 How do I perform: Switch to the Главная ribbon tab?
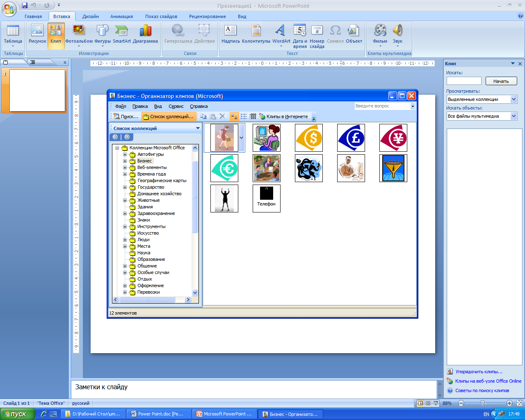[x=33, y=16]
